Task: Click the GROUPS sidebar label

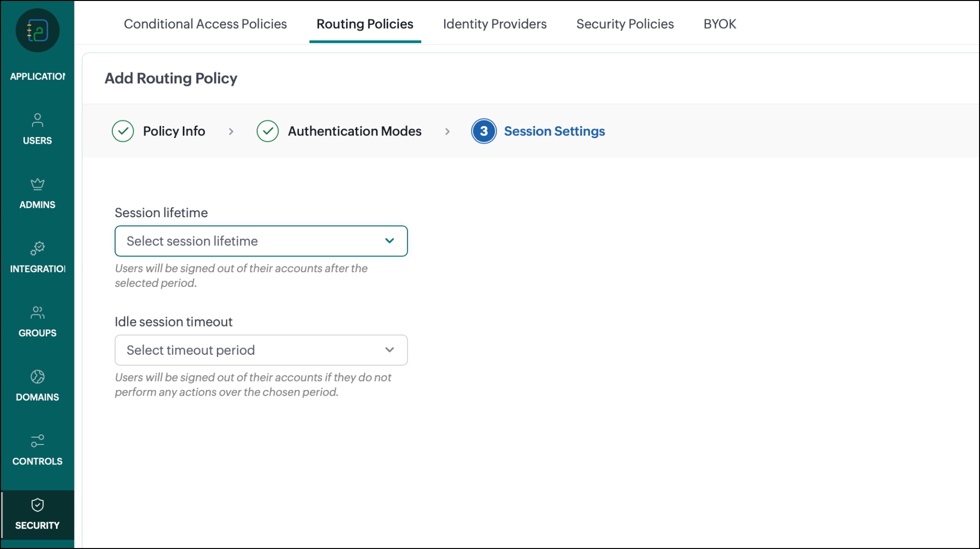Action: pyautogui.click(x=37, y=333)
